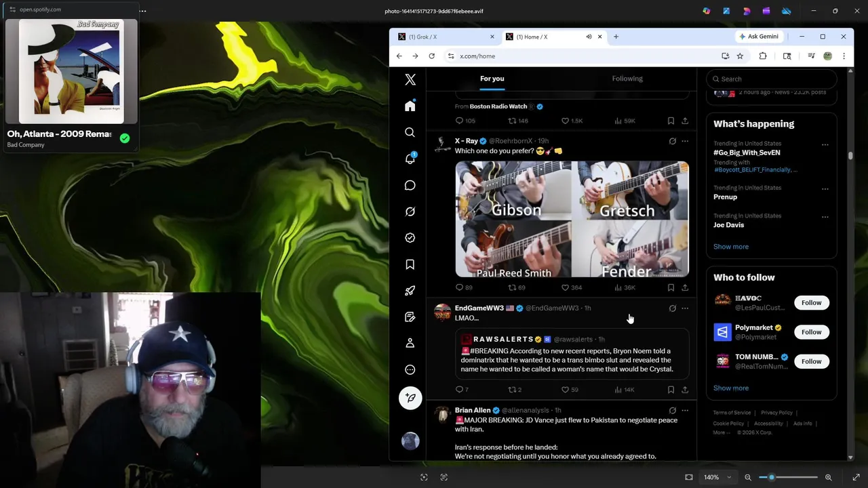Screen dimensions: 868x488
Task: Open More circle icon in X sidebar
Action: (x=410, y=370)
